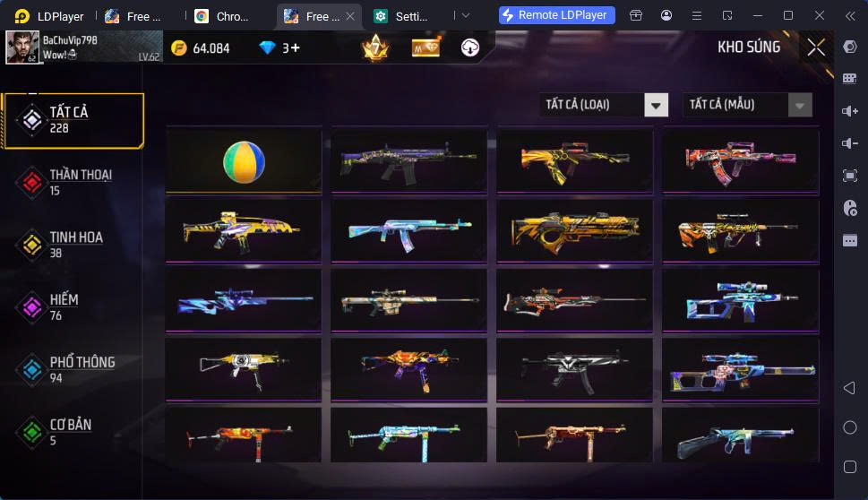
Task: Open the LDPlayer keyboard mapping icon
Action: (850, 79)
